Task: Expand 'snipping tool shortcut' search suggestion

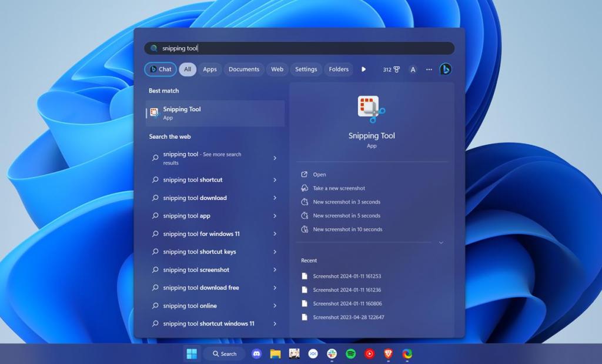Action: click(x=276, y=179)
